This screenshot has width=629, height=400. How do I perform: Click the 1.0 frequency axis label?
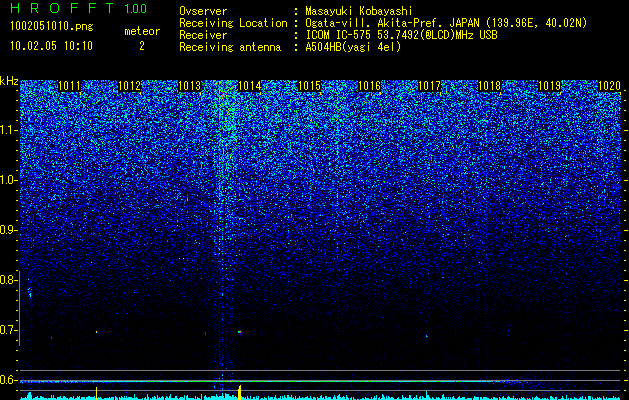pyautogui.click(x=8, y=181)
